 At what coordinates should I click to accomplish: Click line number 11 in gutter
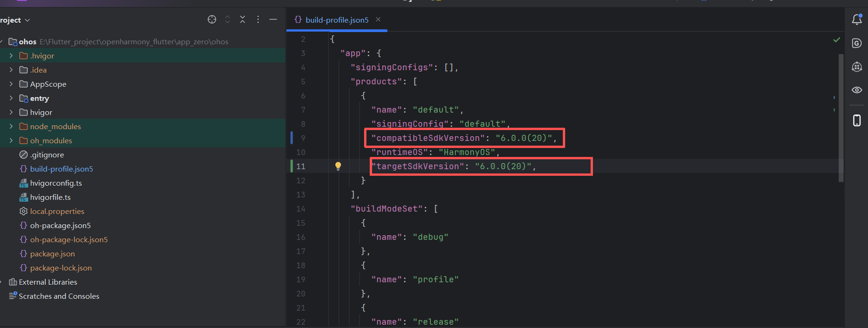pyautogui.click(x=300, y=166)
